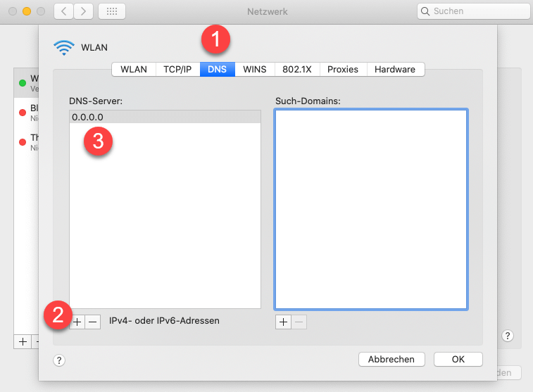The width and height of the screenshot is (533, 392).
Task: Remove DNS server with minus button
Action: (93, 321)
